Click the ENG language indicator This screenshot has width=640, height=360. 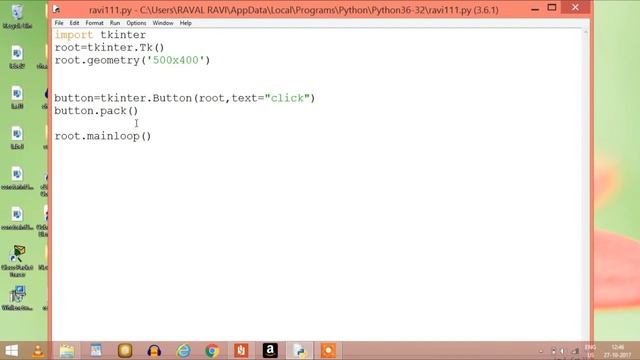click(590, 351)
